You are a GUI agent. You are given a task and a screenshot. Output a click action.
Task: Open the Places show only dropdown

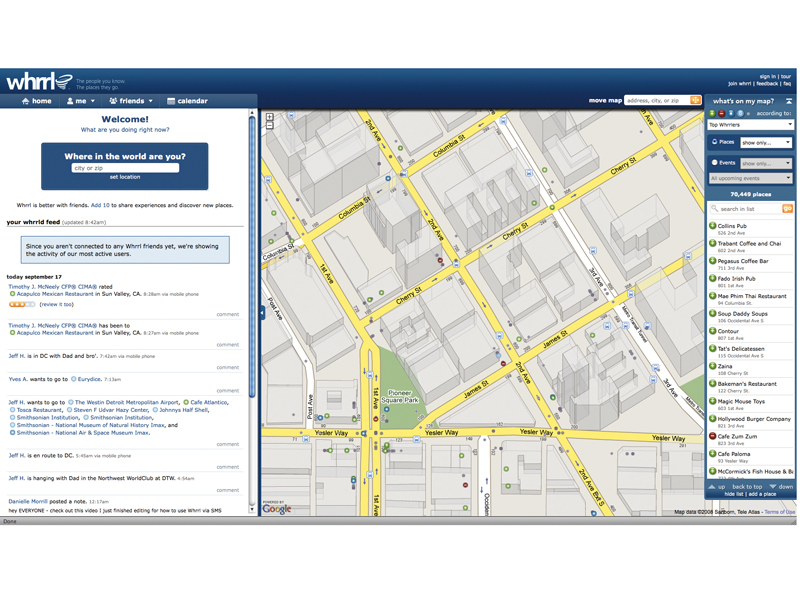[766, 142]
